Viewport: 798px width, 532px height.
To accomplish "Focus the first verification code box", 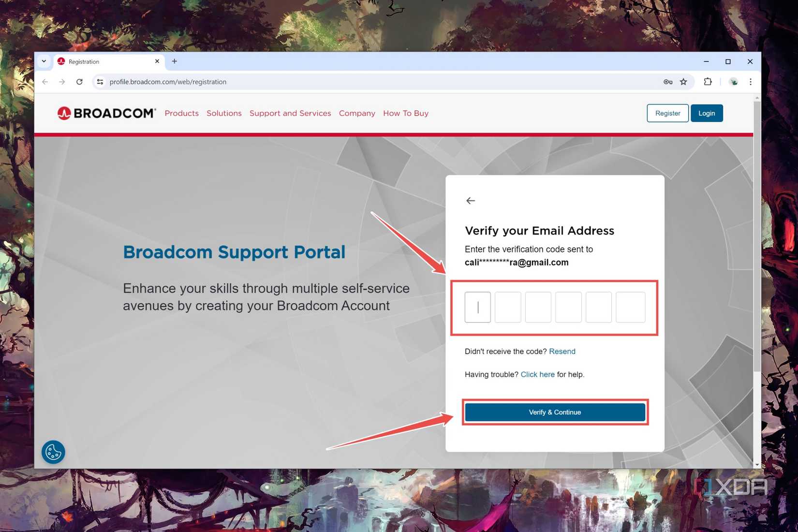I will (477, 307).
